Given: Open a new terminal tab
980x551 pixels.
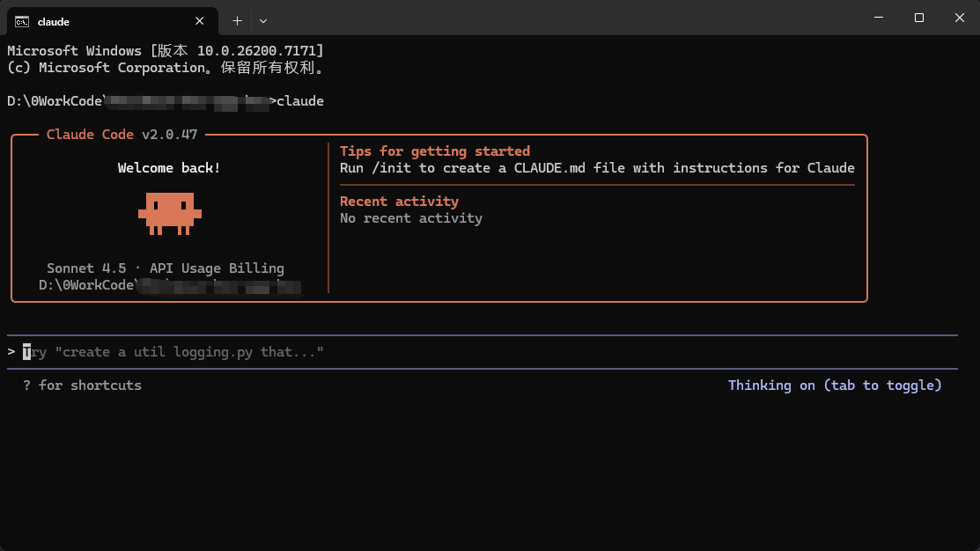Looking at the screenshot, I should coord(237,21).
